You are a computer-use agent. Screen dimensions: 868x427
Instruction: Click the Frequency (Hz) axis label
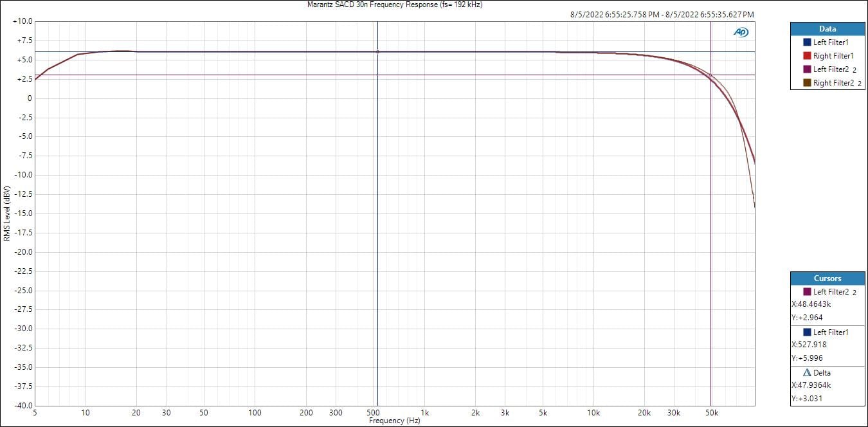point(395,421)
